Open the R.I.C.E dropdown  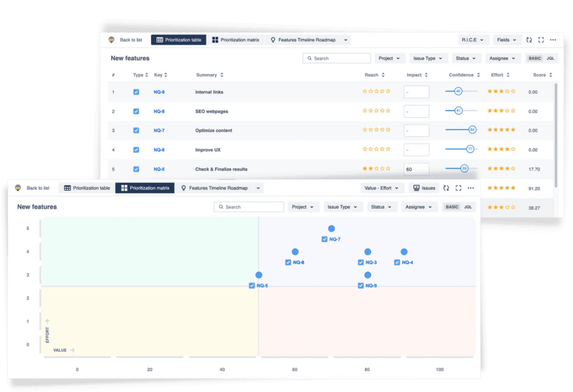473,40
